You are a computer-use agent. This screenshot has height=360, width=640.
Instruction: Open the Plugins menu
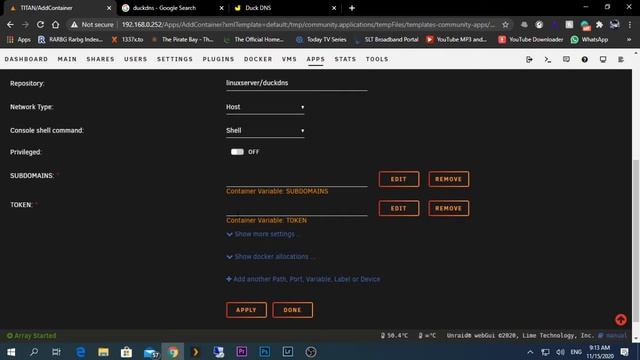tap(218, 59)
